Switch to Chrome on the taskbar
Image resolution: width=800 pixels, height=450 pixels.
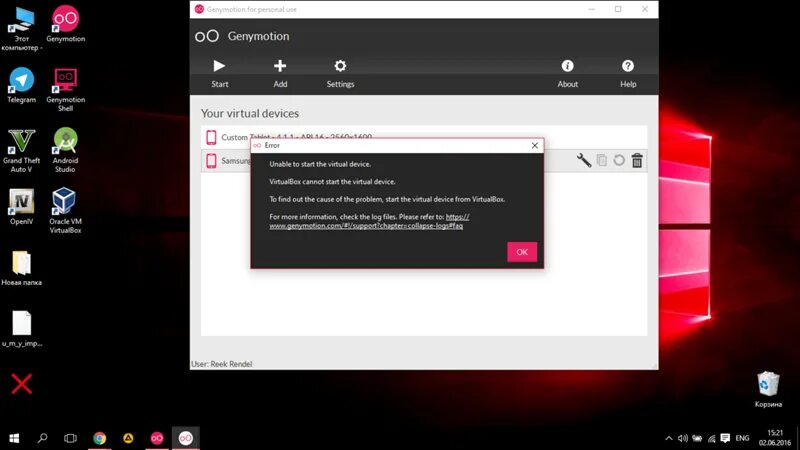pyautogui.click(x=99, y=438)
